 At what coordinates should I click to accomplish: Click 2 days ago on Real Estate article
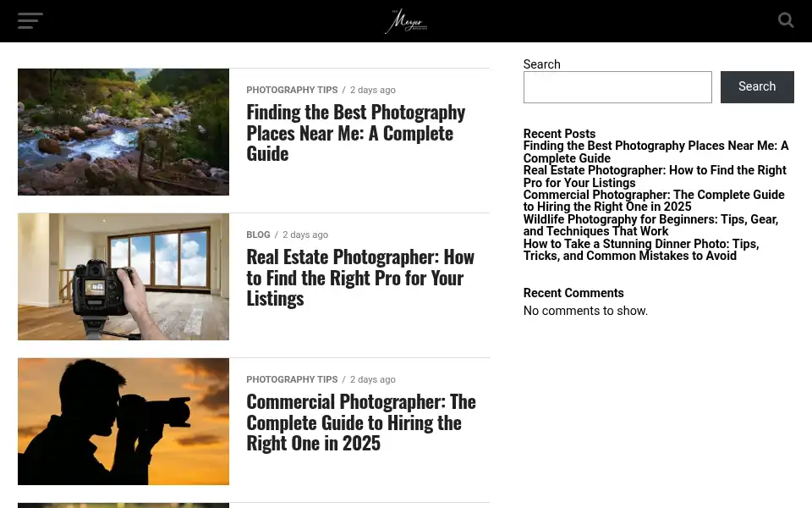[305, 235]
